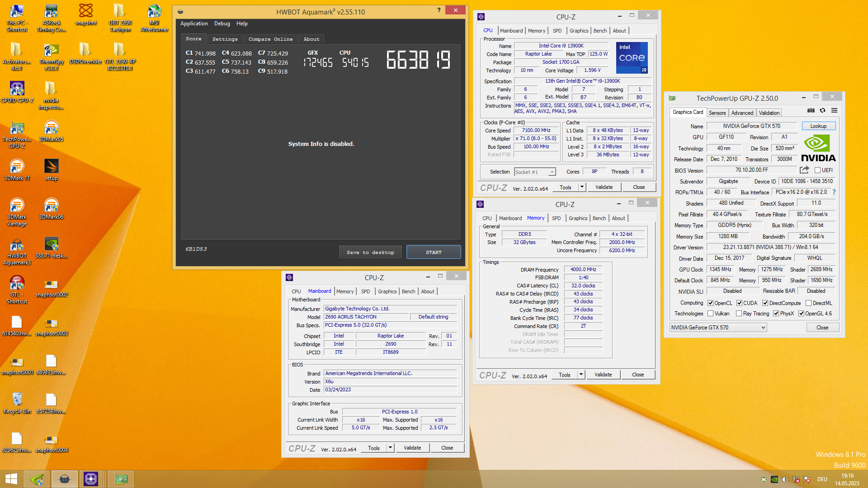Viewport: 868px width, 488px height.
Task: Expand Tools dropdown arrow in Memory tab window
Action: [x=581, y=375]
